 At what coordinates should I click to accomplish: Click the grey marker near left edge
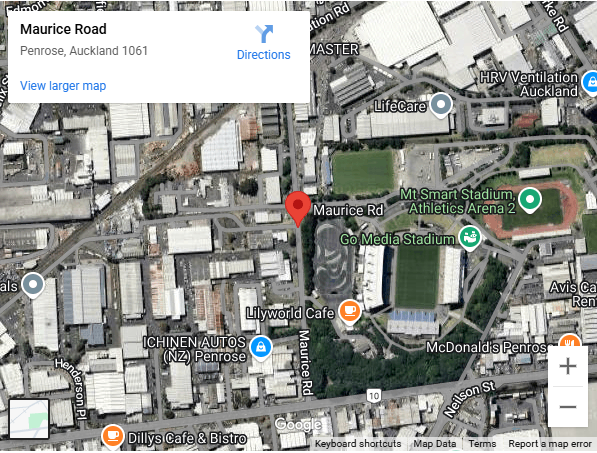point(33,286)
